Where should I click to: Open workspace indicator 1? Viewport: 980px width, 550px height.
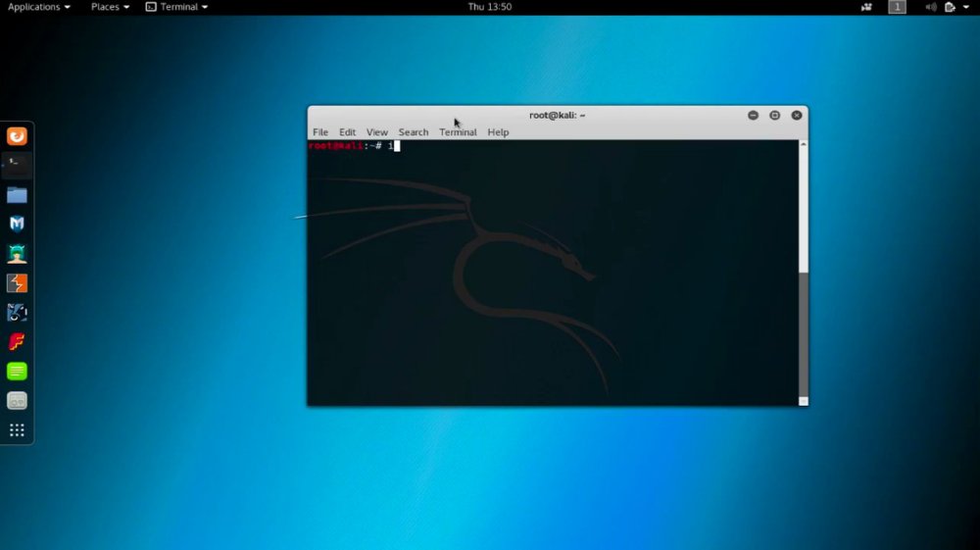[x=897, y=7]
